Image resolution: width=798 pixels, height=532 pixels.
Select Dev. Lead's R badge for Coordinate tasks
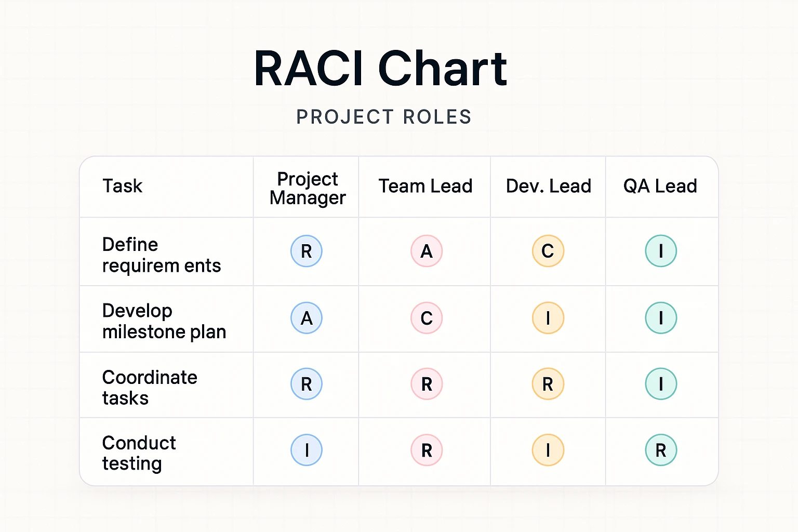(x=548, y=384)
